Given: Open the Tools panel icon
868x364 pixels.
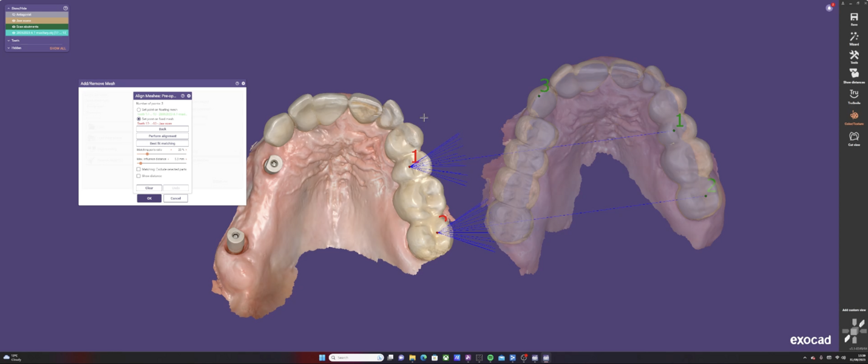Looking at the screenshot, I should pyautogui.click(x=854, y=55).
